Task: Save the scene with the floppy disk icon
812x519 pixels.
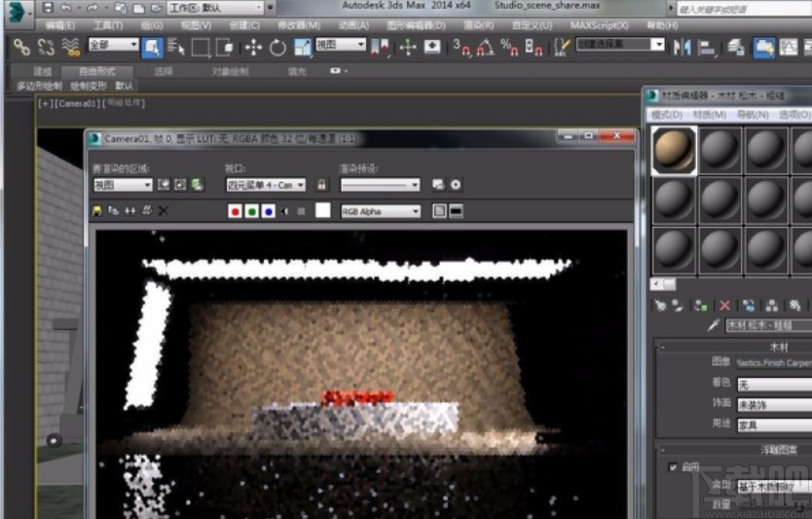Action: [x=48, y=7]
